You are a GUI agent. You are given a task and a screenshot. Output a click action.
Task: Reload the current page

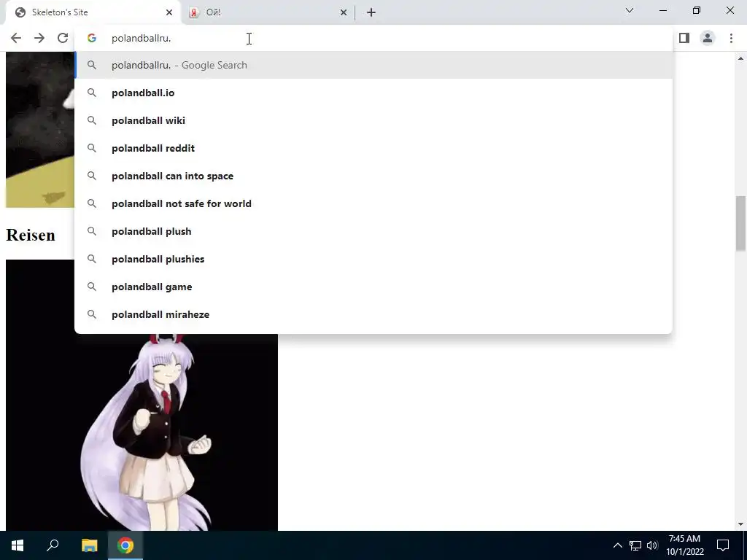point(63,38)
